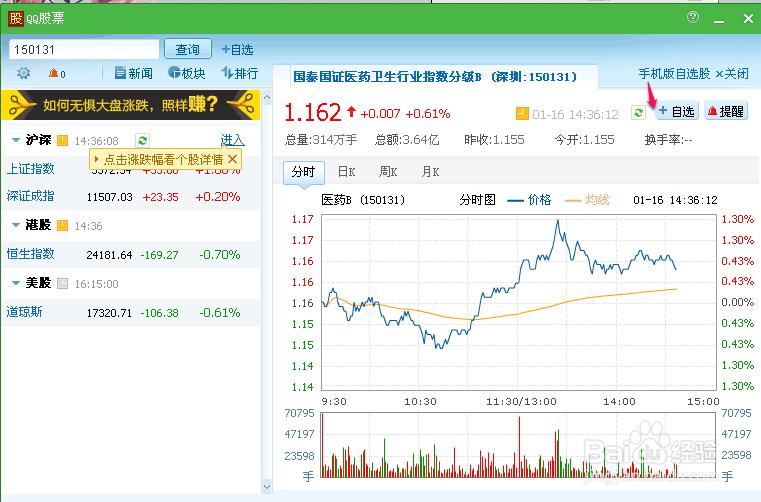The height and width of the screenshot is (502, 761).
Task: Click the gray status icon beside 美股
Action: pyautogui.click(x=63, y=284)
